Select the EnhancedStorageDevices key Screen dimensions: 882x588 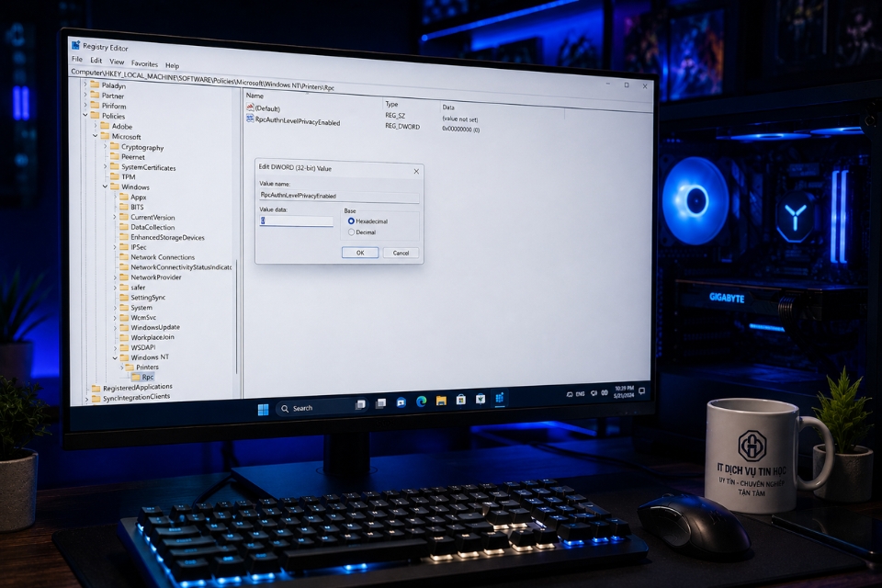pyautogui.click(x=167, y=237)
